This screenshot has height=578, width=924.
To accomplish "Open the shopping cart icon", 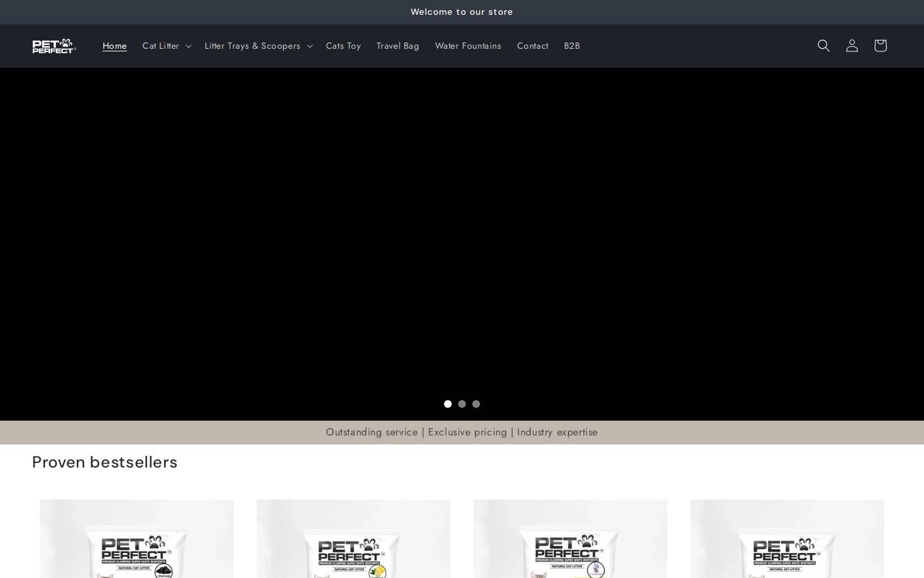I will 880,46.
